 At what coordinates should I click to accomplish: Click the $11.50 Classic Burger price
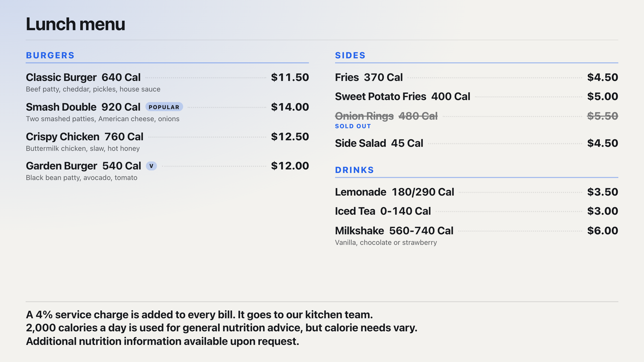click(x=290, y=77)
